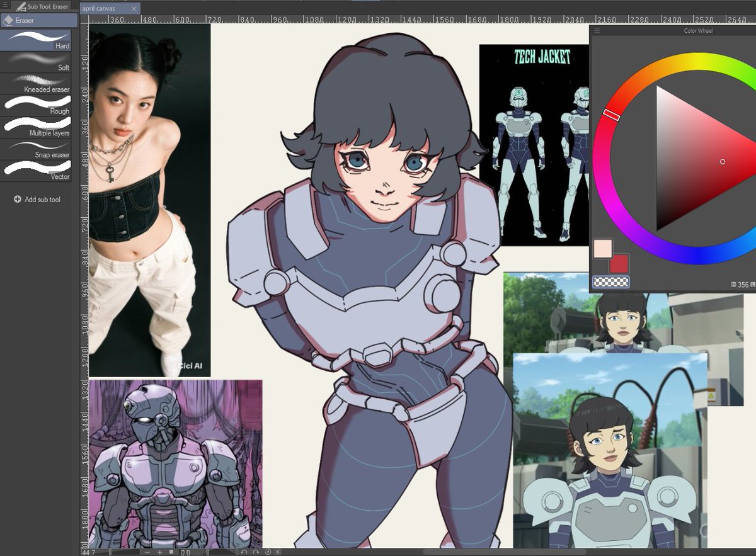The width and height of the screenshot is (756, 556).
Task: Choose the Snap eraser sub tool
Action: (x=35, y=149)
